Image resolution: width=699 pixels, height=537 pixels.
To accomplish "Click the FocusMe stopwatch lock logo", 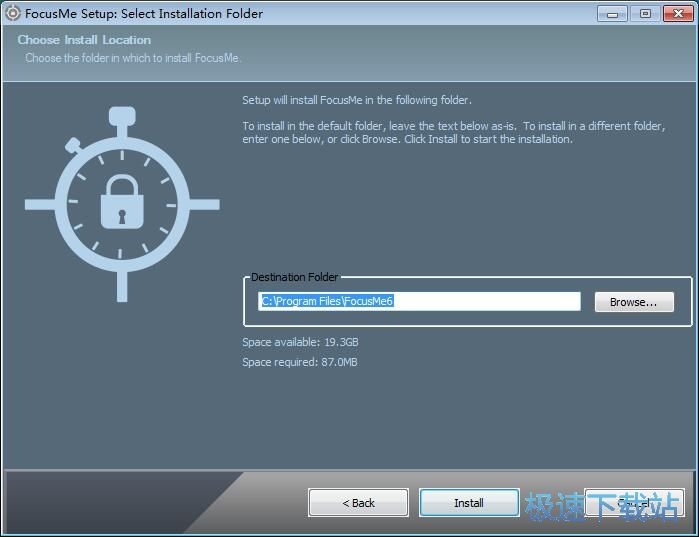I will tap(122, 204).
